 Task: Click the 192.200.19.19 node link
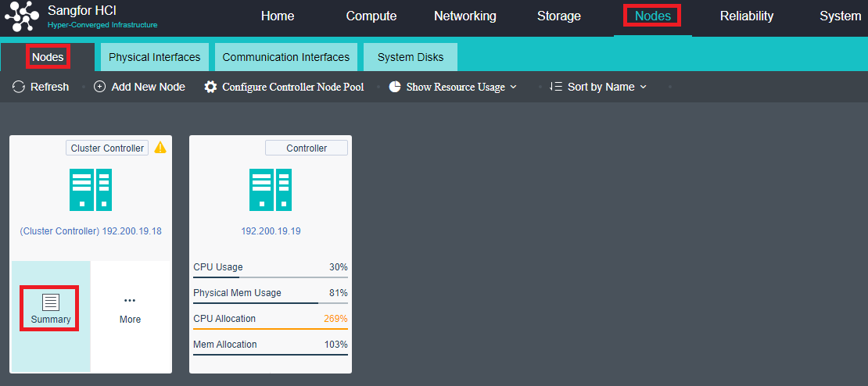pyautogui.click(x=271, y=231)
